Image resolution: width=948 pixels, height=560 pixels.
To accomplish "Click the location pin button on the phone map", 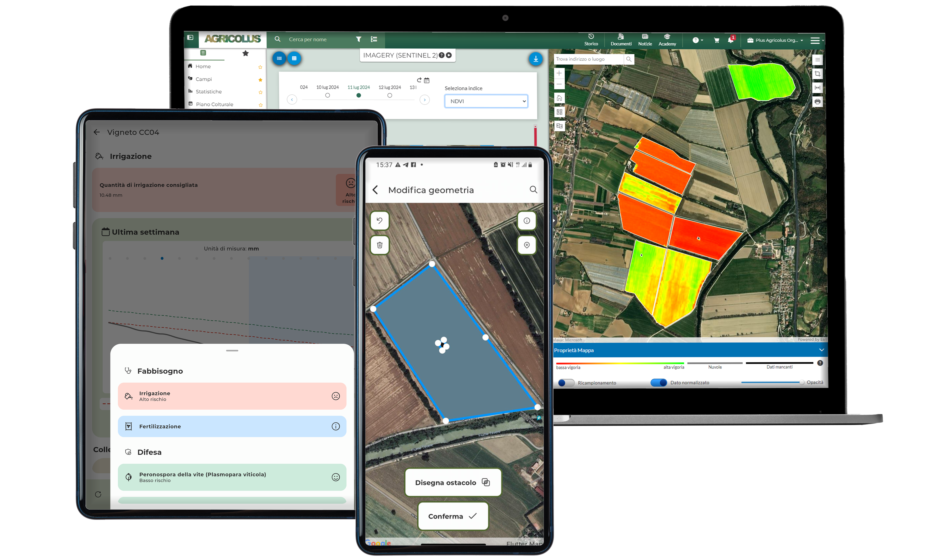I will [x=527, y=245].
